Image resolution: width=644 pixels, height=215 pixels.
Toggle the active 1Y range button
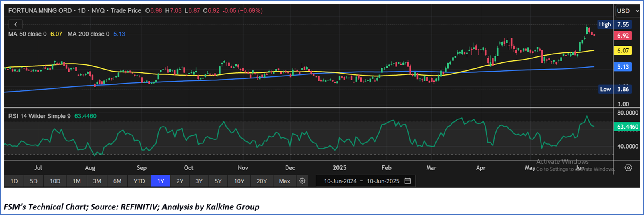click(x=161, y=181)
